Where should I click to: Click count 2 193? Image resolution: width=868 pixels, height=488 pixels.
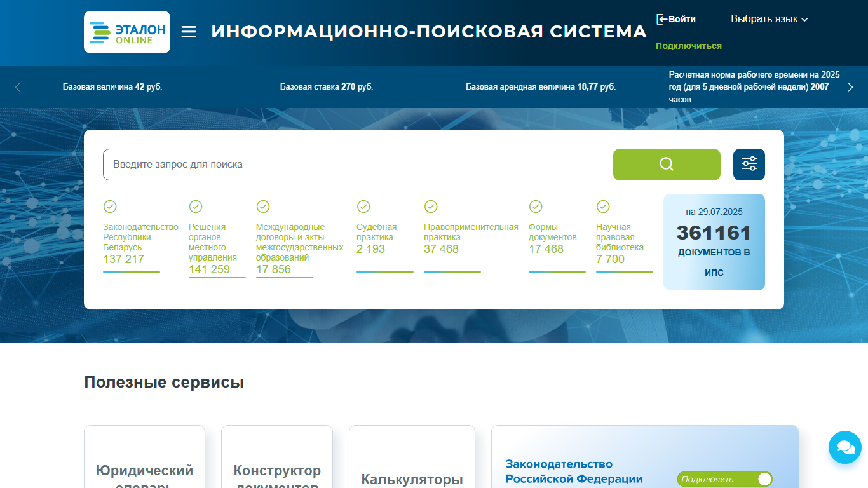pyautogui.click(x=370, y=249)
